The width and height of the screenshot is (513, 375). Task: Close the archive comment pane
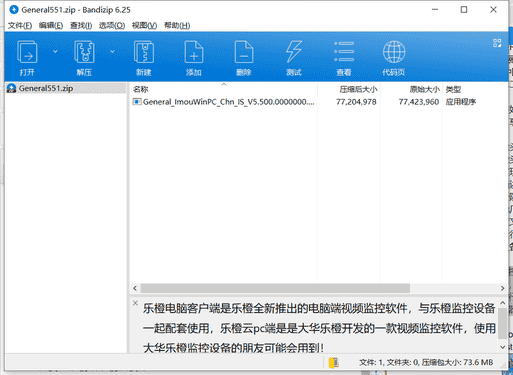(x=135, y=303)
